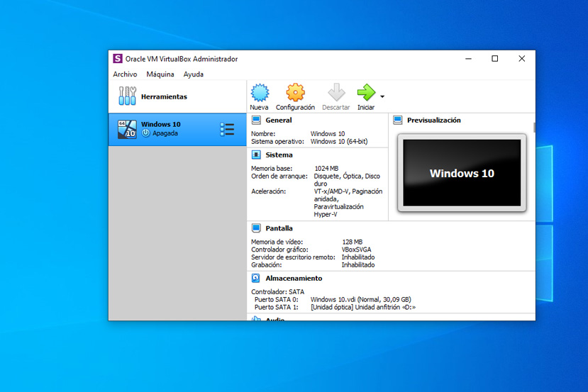Open the Máquina menu
This screenshot has height=392, width=588.
tap(160, 74)
